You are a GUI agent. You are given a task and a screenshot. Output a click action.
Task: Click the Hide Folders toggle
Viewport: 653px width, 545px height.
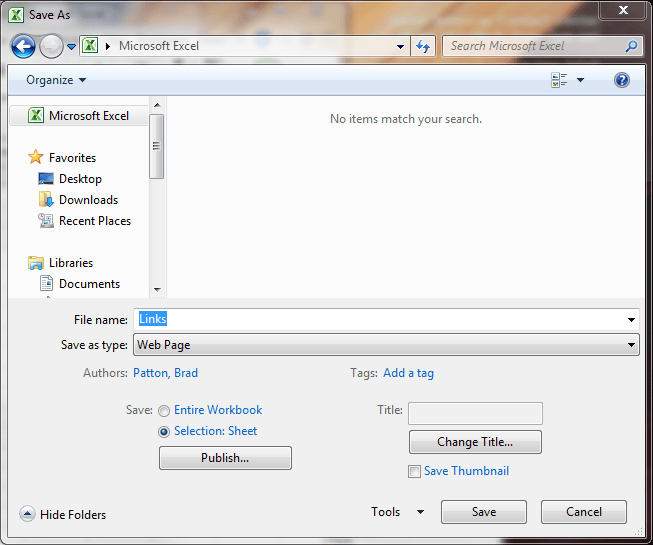point(63,515)
